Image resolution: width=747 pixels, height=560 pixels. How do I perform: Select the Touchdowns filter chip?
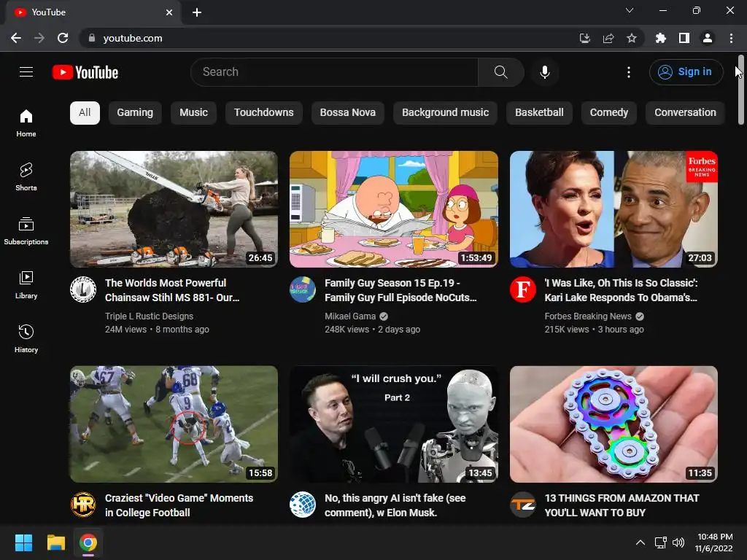[264, 113]
